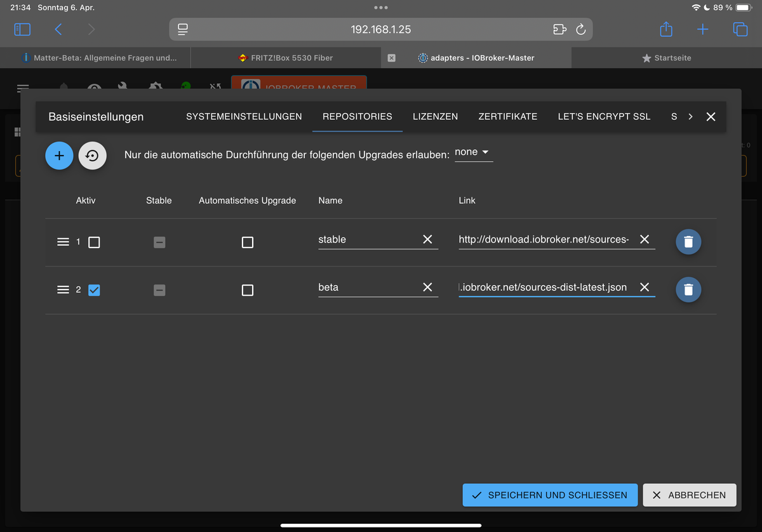This screenshot has height=532, width=762.
Task: Toggle Stable checkbox for stable row
Action: click(x=159, y=242)
